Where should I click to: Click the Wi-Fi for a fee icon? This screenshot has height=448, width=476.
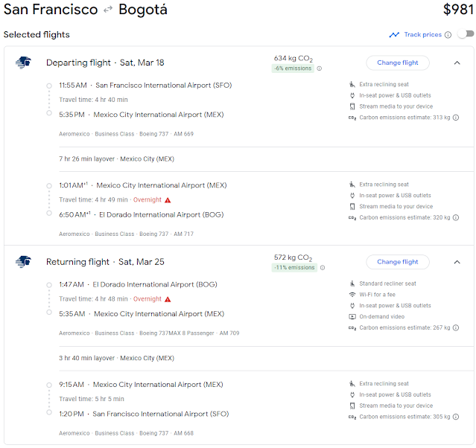pyautogui.click(x=352, y=295)
